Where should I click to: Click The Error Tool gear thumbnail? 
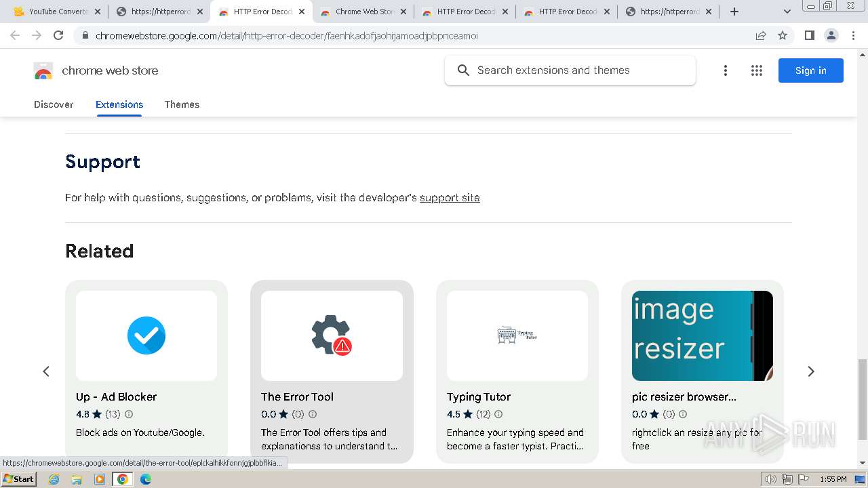(x=332, y=335)
